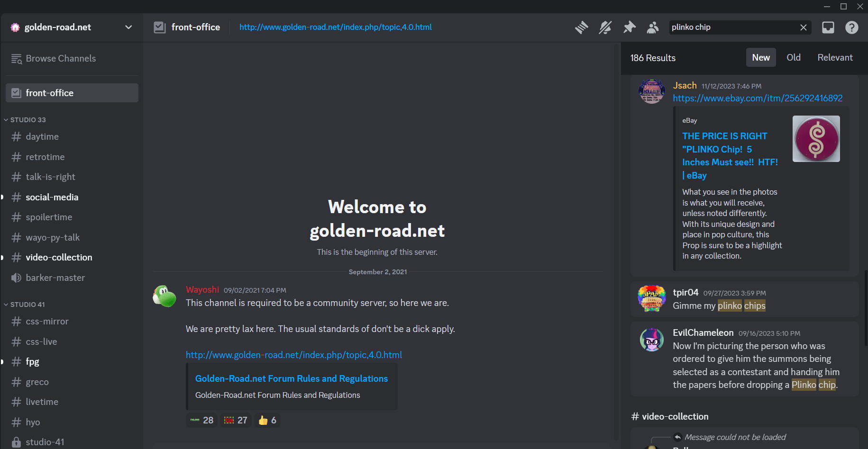Open golden-road.net server dropdown menu
The image size is (868, 449).
tap(128, 27)
